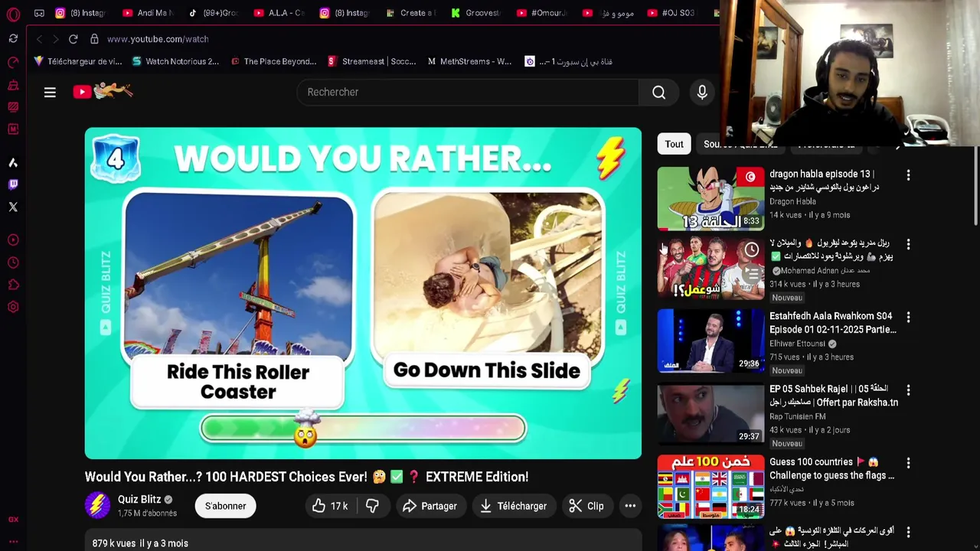Open Watch Notorious 2... bookmark
980x551 pixels.
point(175,61)
